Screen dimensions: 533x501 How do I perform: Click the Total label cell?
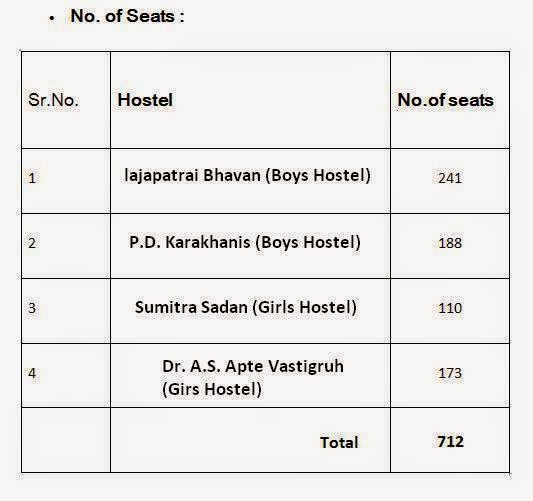[250, 440]
